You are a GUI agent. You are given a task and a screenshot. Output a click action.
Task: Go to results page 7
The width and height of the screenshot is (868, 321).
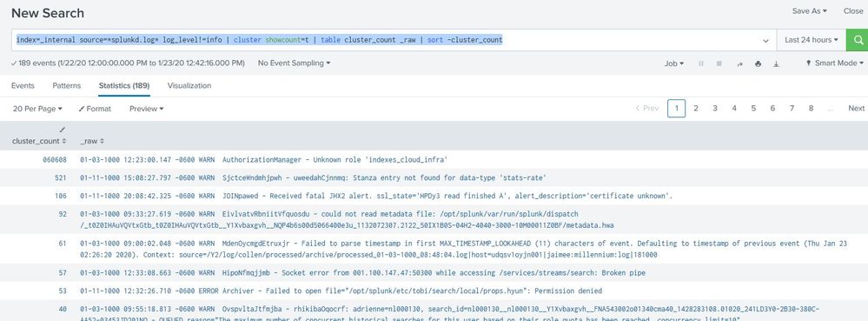pos(792,108)
